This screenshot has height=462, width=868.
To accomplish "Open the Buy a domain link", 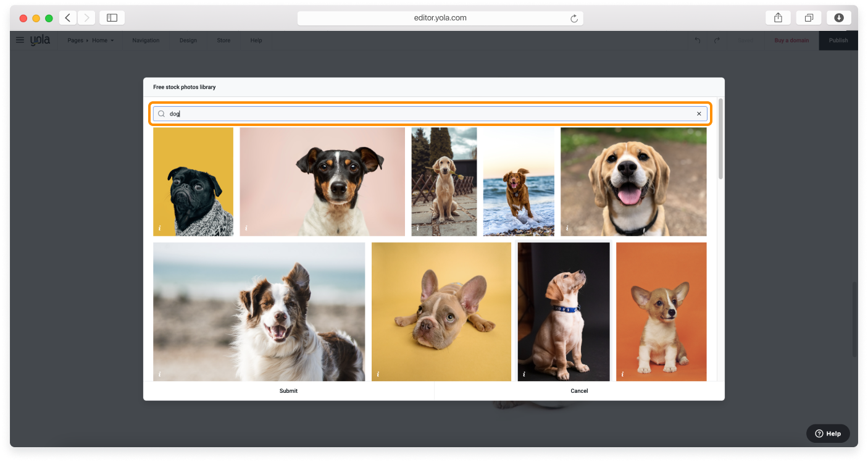I will (x=791, y=40).
